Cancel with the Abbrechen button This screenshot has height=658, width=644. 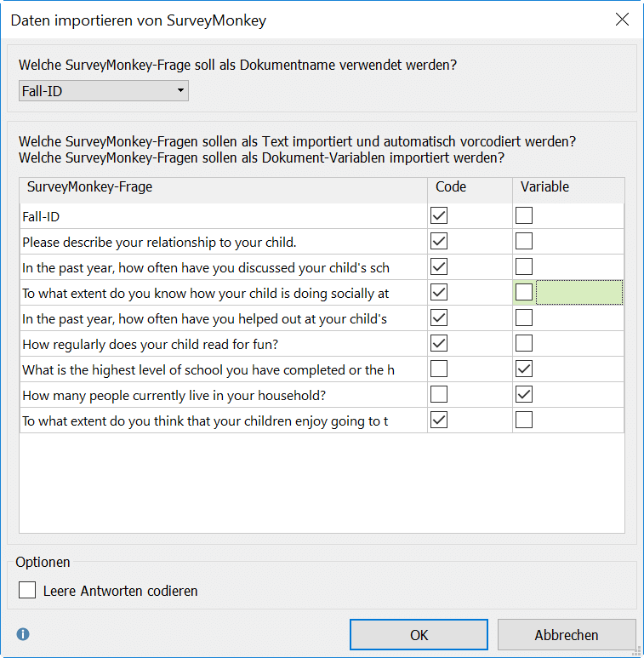point(567,634)
